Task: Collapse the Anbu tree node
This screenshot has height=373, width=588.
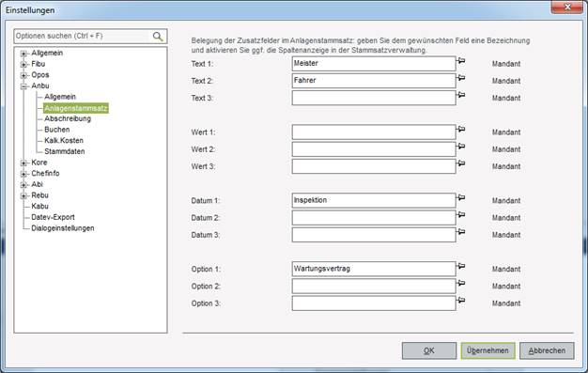Action: (23, 86)
